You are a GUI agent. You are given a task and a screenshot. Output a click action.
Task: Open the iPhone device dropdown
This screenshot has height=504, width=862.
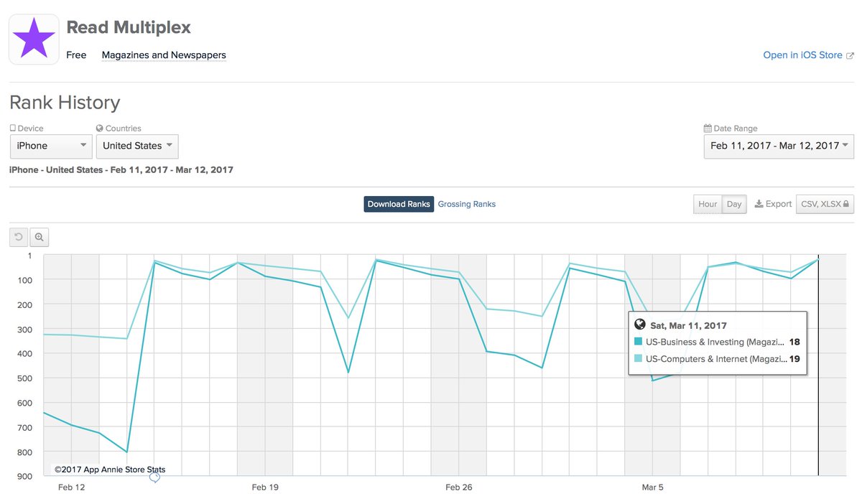50,146
